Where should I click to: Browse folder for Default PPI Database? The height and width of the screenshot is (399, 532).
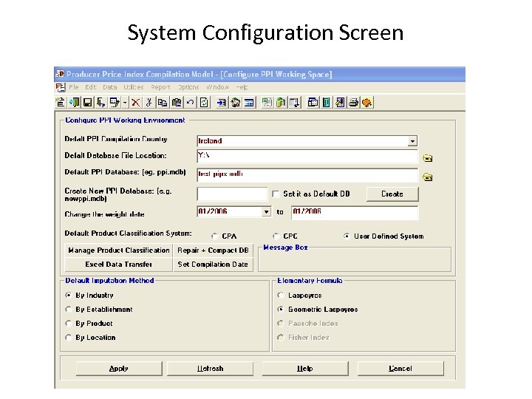tap(428, 177)
